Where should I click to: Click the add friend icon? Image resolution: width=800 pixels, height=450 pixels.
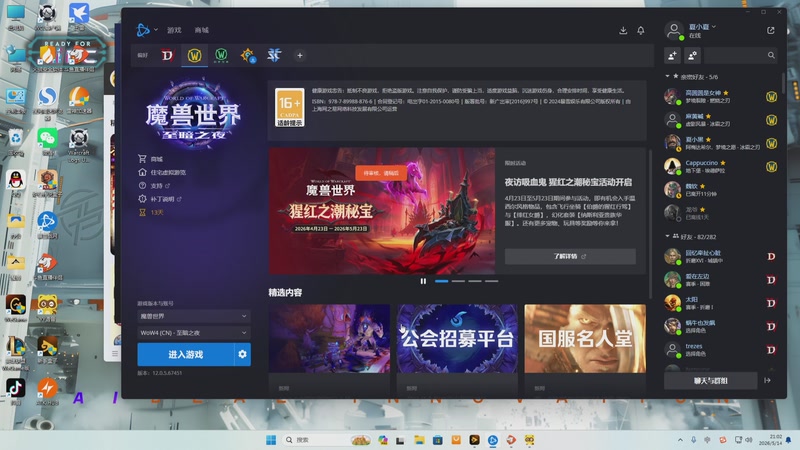672,55
